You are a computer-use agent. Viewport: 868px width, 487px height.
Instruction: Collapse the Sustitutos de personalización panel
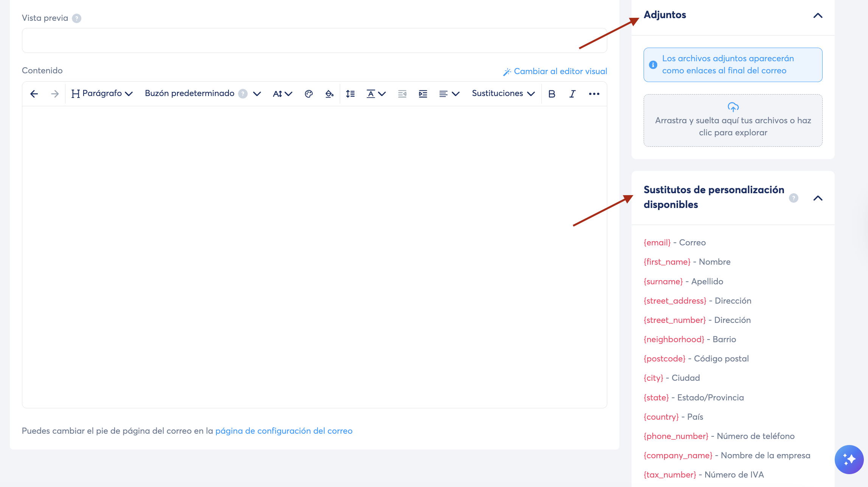tap(818, 198)
